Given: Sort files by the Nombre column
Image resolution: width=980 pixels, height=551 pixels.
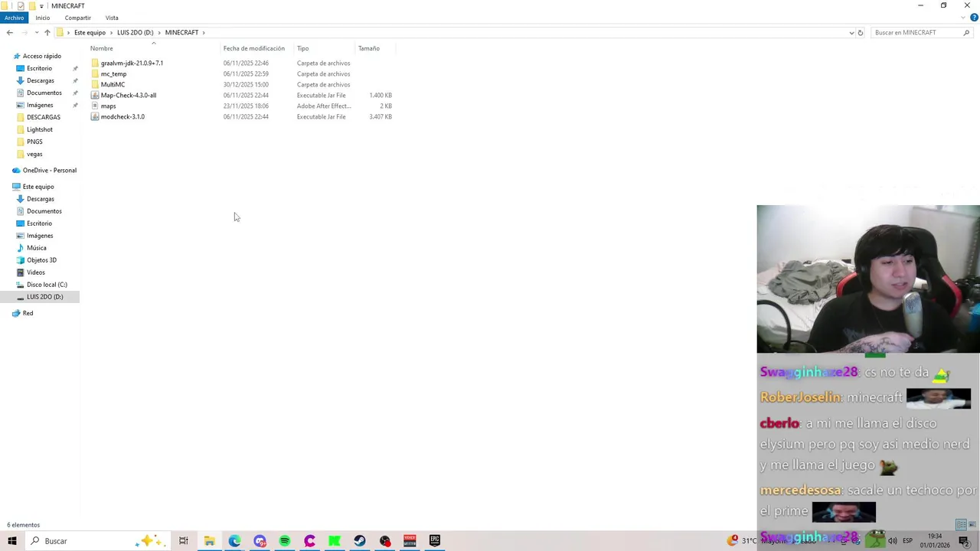Looking at the screenshot, I should 101,48.
